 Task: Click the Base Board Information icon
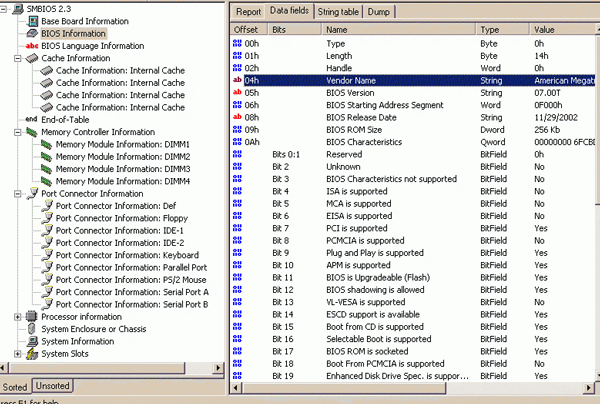(31, 20)
